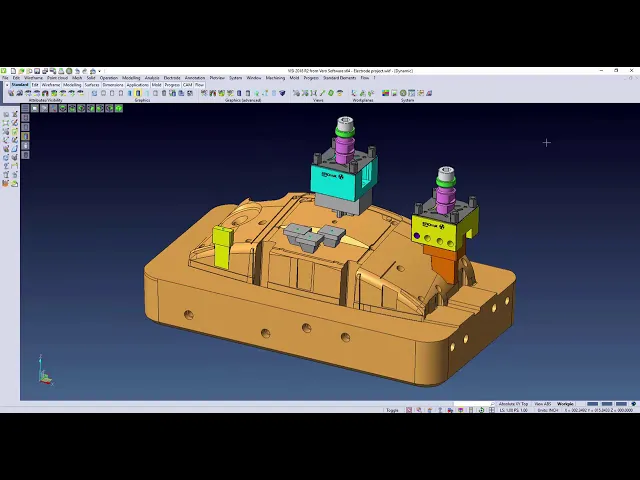Image resolution: width=640 pixels, height=480 pixels.
Task: Click the Workple status field
Action: click(565, 404)
